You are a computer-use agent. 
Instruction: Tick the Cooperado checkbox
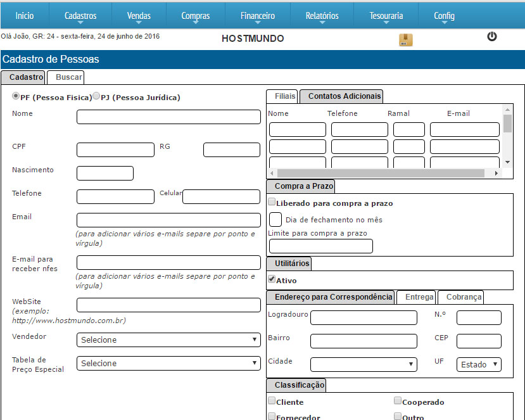pyautogui.click(x=398, y=401)
